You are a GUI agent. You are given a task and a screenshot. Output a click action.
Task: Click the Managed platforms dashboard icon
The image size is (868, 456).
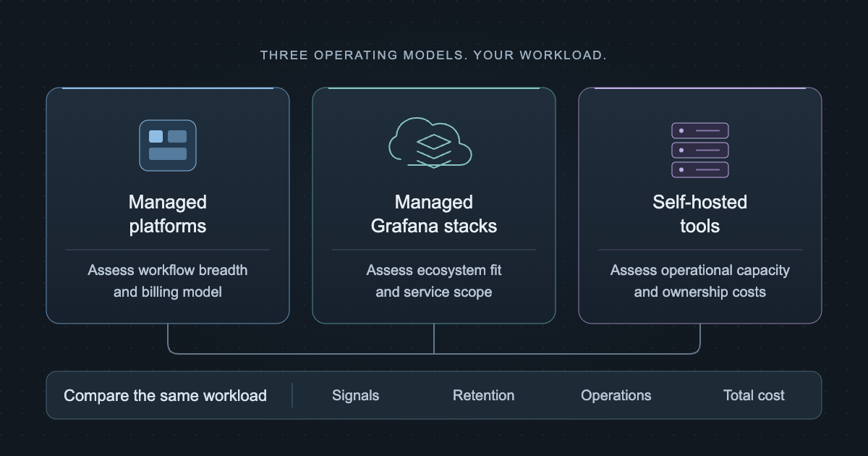tap(168, 145)
